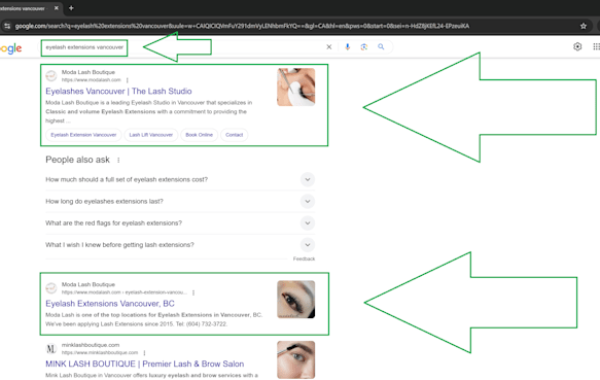Click the 'Book Online' sitelink chip
The width and height of the screenshot is (600, 380).
199,135
